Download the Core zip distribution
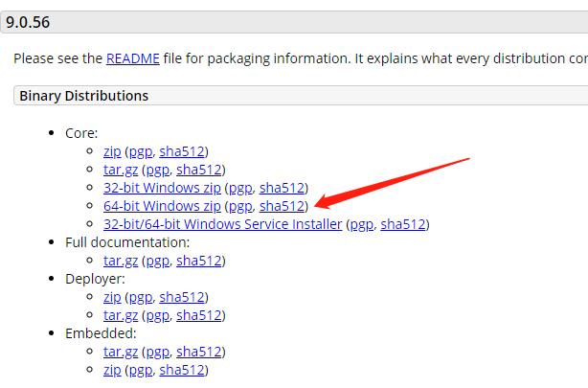 111,151
